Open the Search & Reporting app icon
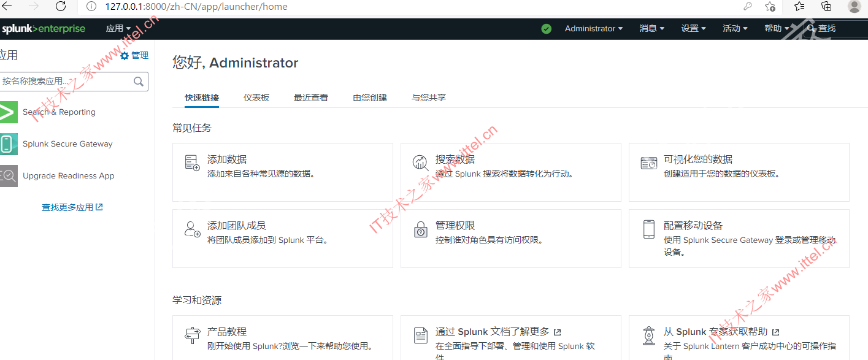 pyautogui.click(x=9, y=112)
